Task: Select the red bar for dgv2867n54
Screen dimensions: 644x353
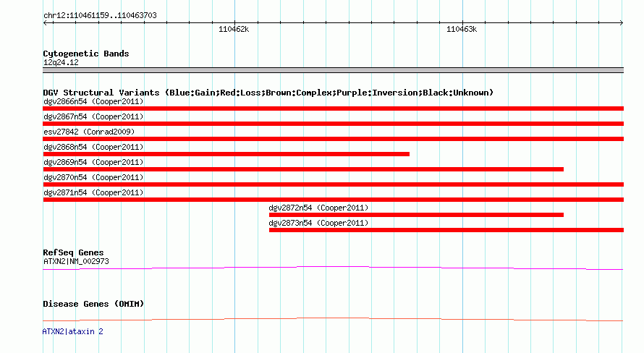Action: pos(333,124)
